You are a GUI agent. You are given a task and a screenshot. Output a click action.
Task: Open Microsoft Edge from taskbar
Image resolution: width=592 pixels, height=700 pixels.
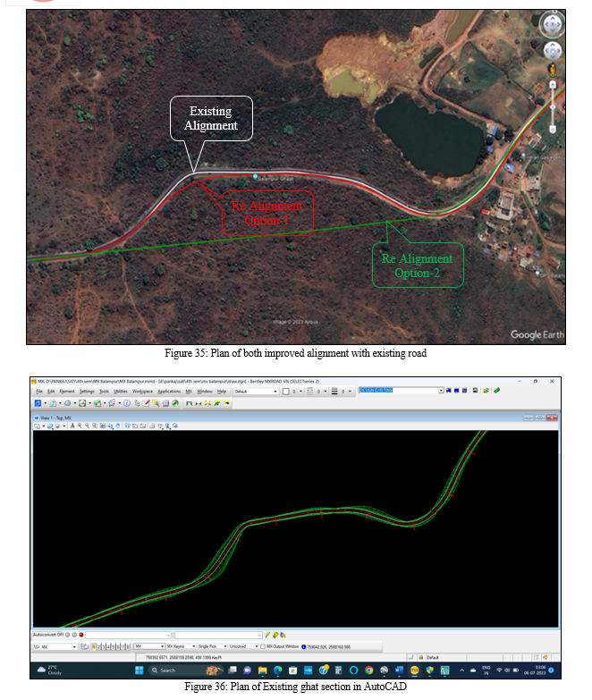pyautogui.click(x=278, y=670)
